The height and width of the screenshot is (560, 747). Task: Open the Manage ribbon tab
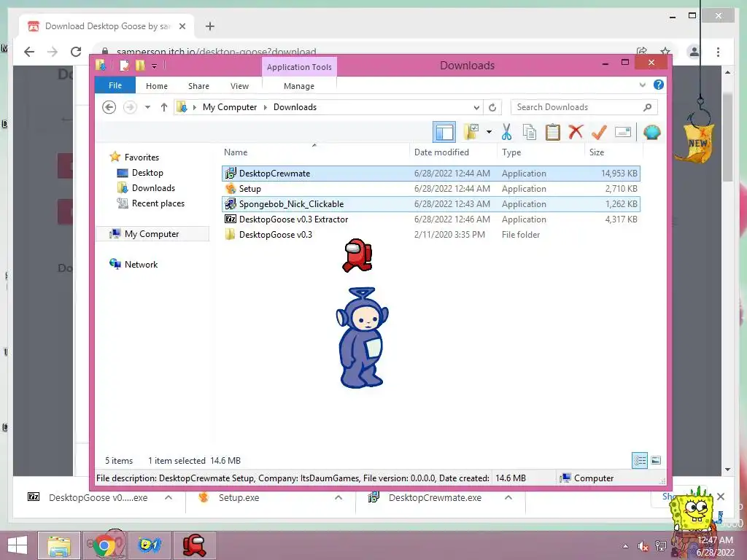click(x=298, y=86)
